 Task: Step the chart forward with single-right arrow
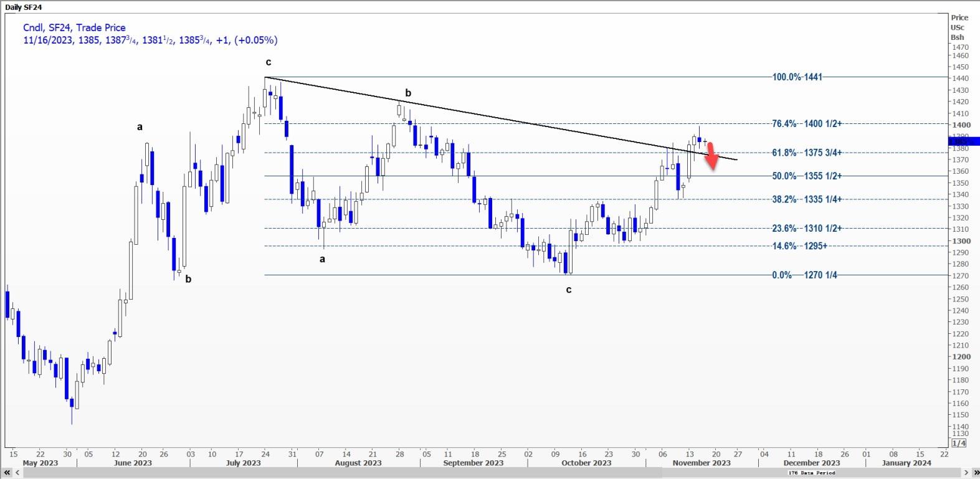[x=966, y=473]
